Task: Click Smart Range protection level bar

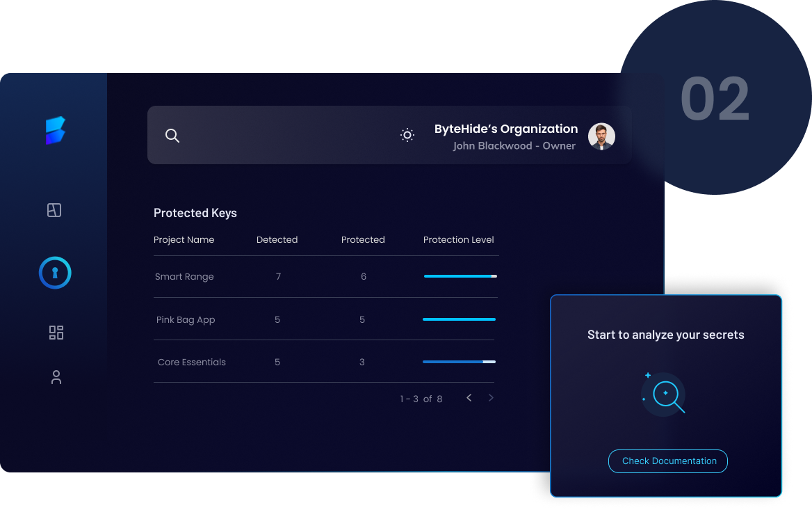Action: [460, 276]
